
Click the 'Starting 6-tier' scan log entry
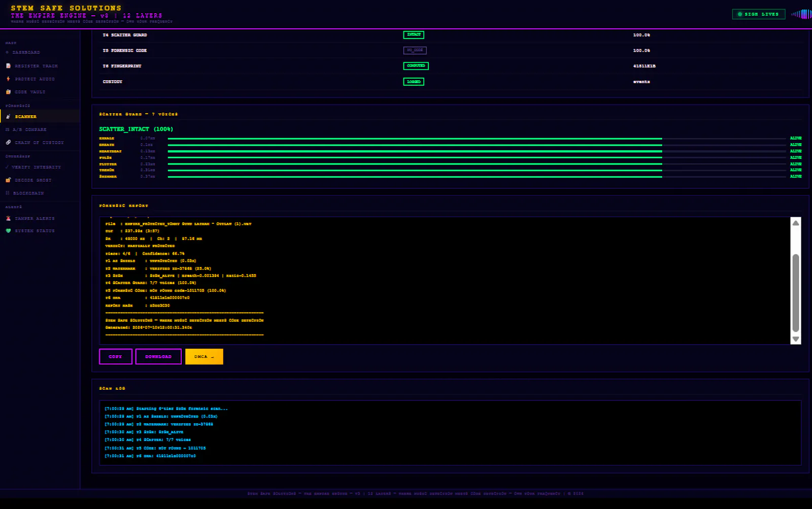(x=166, y=409)
